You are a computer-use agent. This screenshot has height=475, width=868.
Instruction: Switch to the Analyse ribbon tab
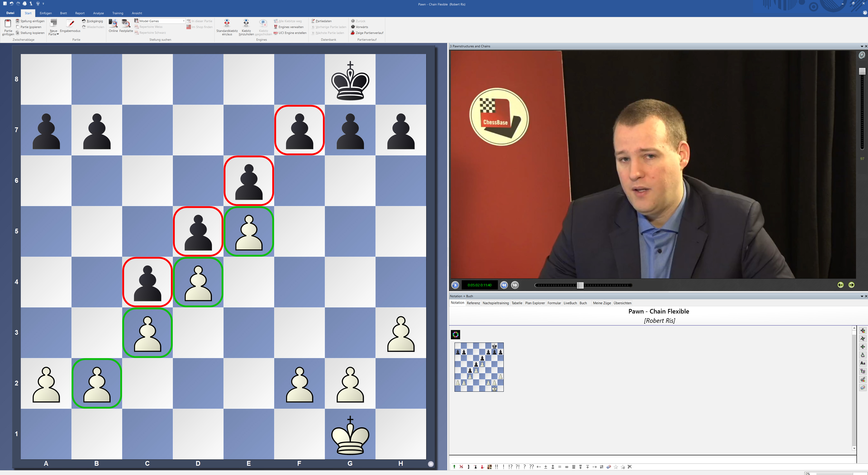click(98, 13)
